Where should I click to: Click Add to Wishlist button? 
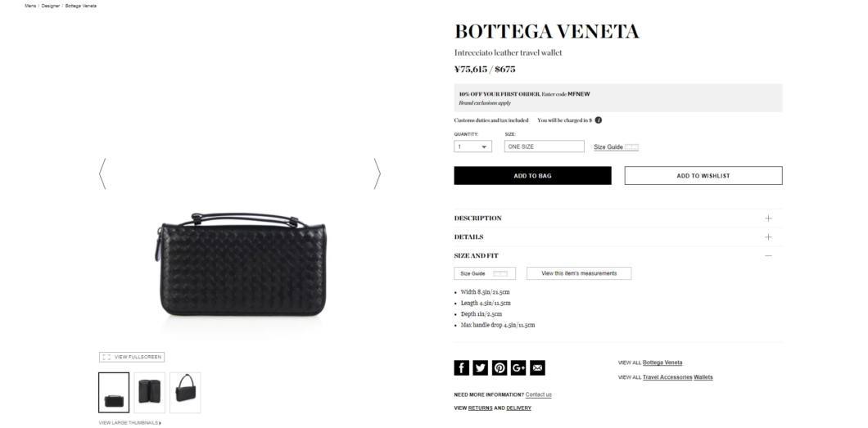[703, 176]
